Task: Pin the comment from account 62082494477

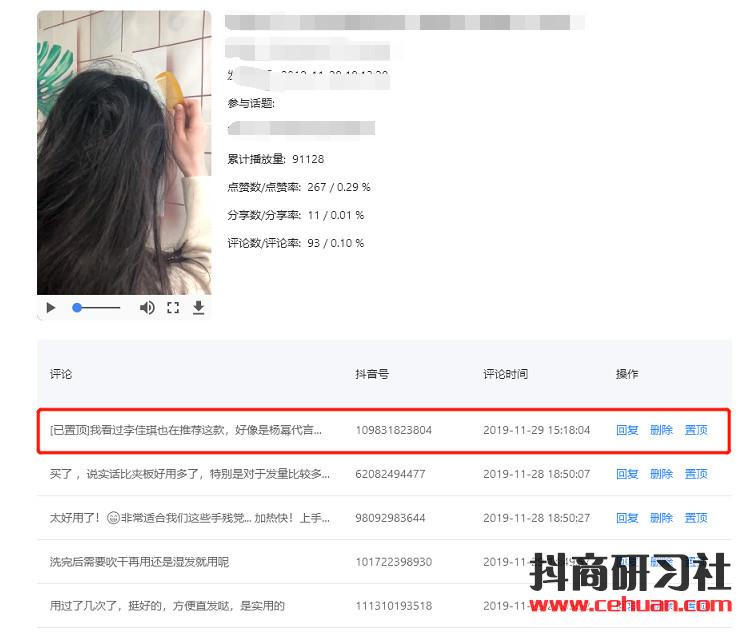Action: point(696,474)
